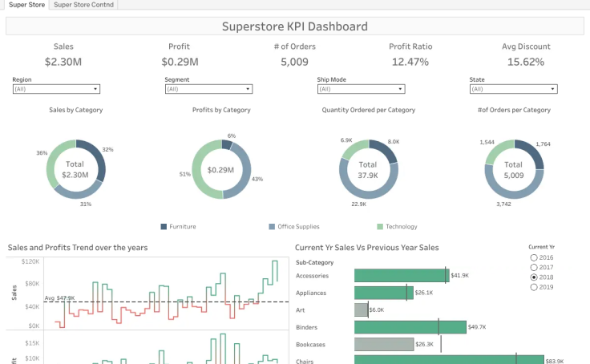Click the Accessories sales bar

(x=402, y=276)
